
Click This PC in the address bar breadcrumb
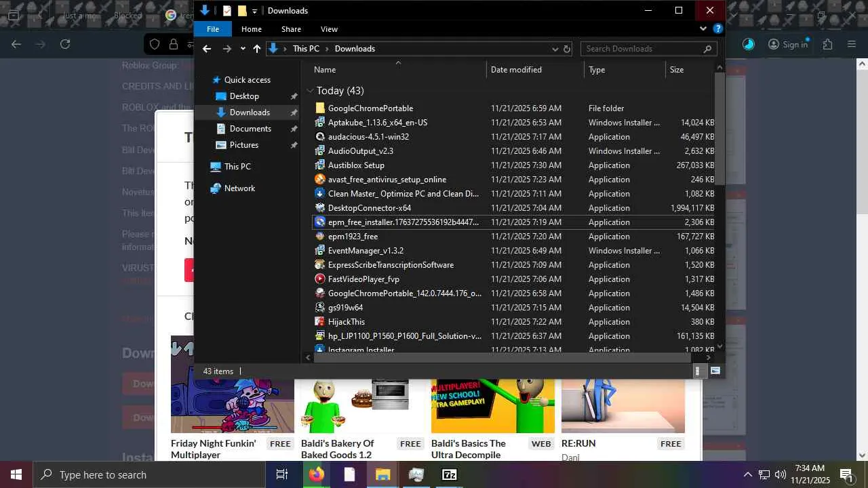306,49
